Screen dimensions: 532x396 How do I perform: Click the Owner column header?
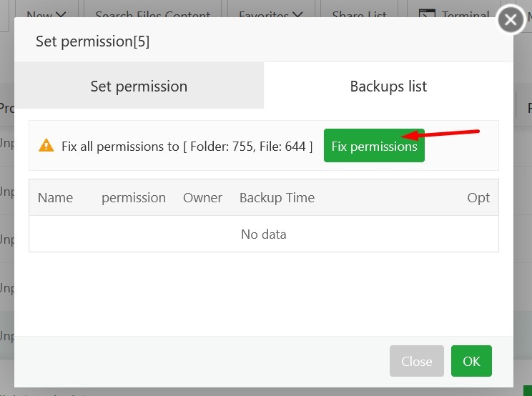202,198
